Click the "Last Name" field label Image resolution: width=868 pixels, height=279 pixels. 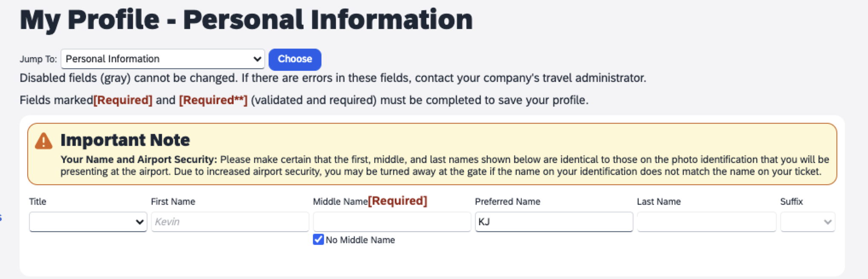(x=659, y=202)
